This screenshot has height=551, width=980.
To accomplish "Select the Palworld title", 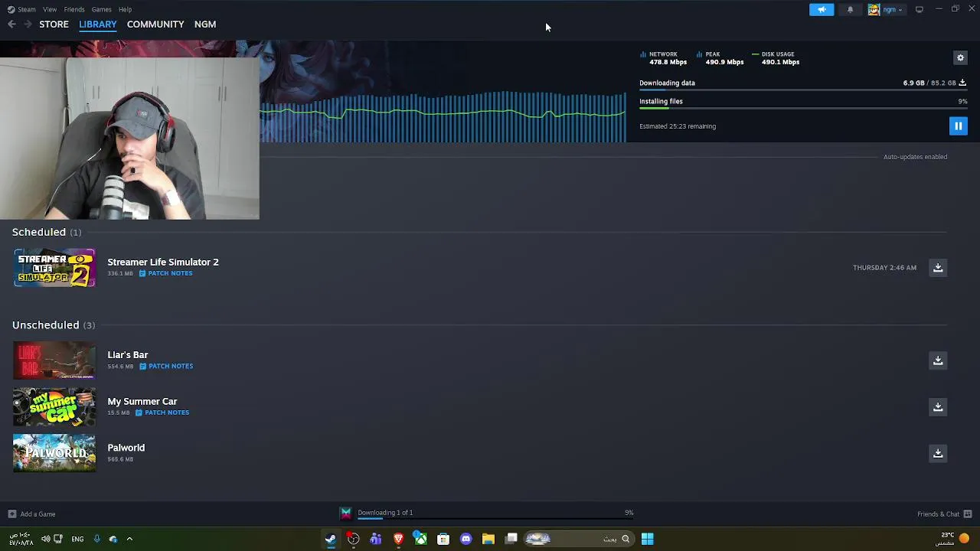I will coord(126,448).
